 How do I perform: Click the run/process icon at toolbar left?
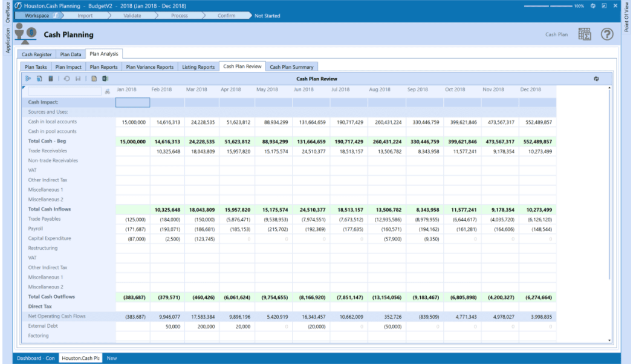tap(28, 78)
